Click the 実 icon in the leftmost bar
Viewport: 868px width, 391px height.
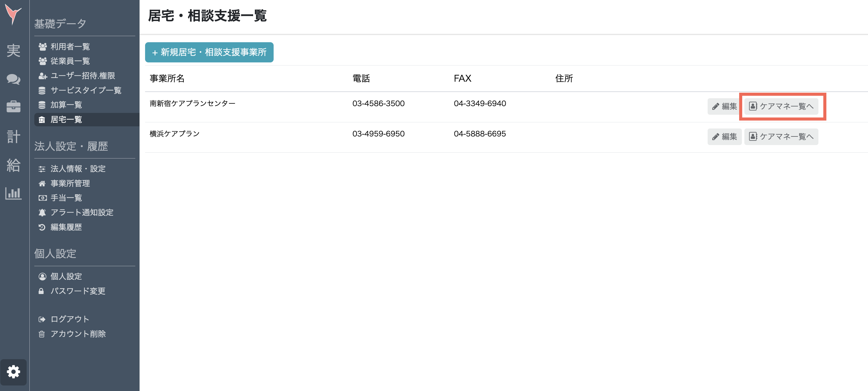coord(14,50)
